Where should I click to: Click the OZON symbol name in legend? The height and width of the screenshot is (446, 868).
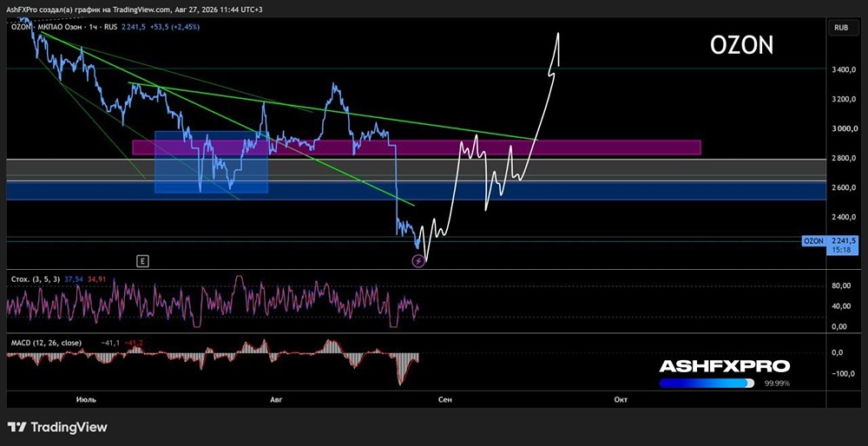coord(21,27)
